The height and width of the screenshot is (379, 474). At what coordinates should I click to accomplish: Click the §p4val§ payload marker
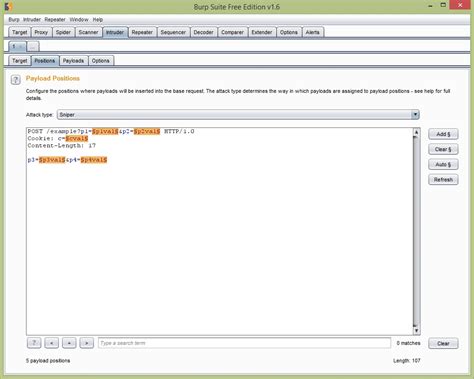tap(94, 160)
